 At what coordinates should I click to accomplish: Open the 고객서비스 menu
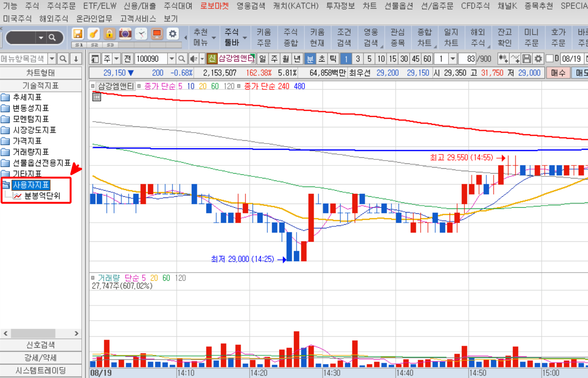[x=138, y=19]
